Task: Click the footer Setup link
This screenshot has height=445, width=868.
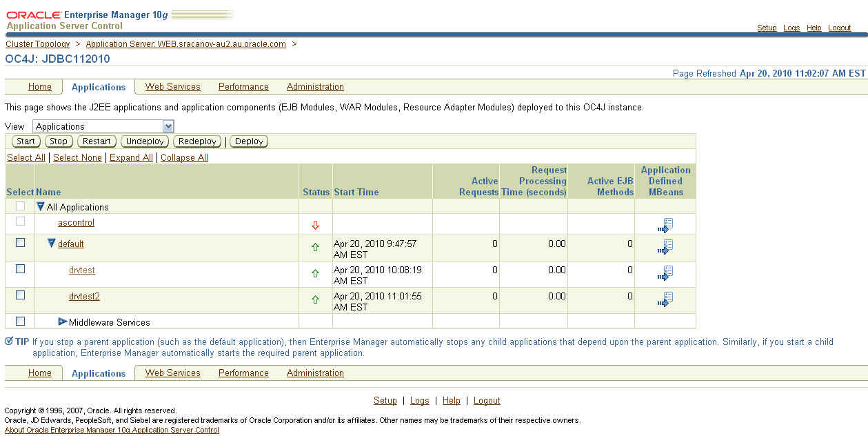Action: pos(385,400)
